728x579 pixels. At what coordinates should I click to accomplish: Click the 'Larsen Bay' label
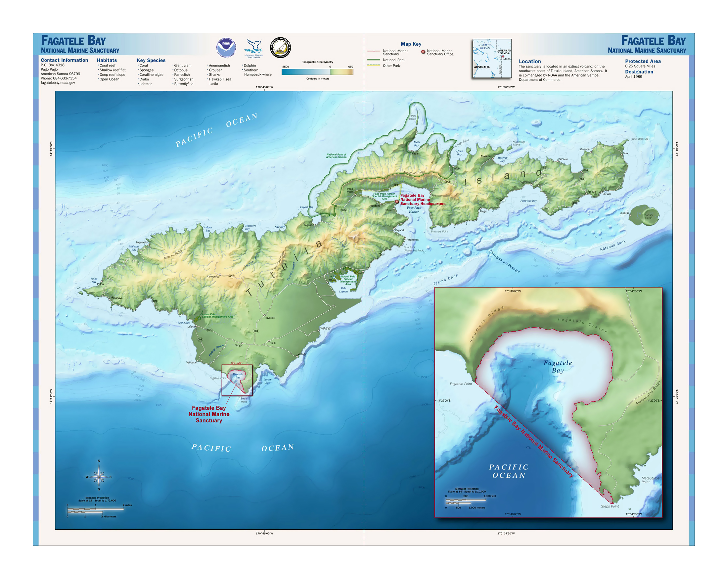pyautogui.click(x=267, y=381)
